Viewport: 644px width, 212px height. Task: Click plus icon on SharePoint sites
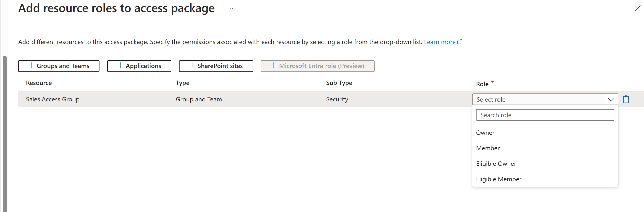pyautogui.click(x=192, y=66)
